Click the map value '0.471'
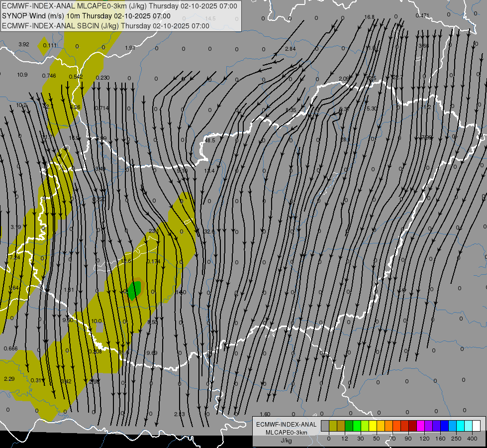Image resolution: width=487 pixels, height=448 pixels. [x=422, y=15]
